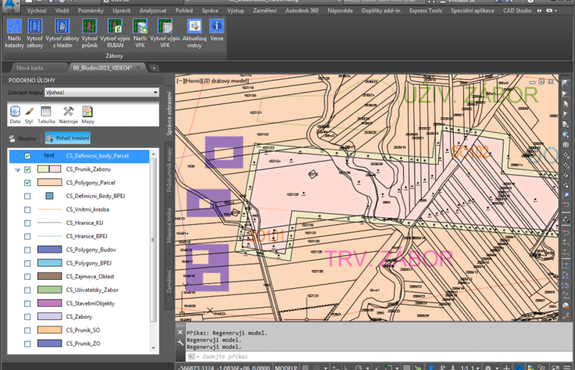Switch to Analyzovat ribbon tab
The image size is (575, 370).
pos(153,11)
